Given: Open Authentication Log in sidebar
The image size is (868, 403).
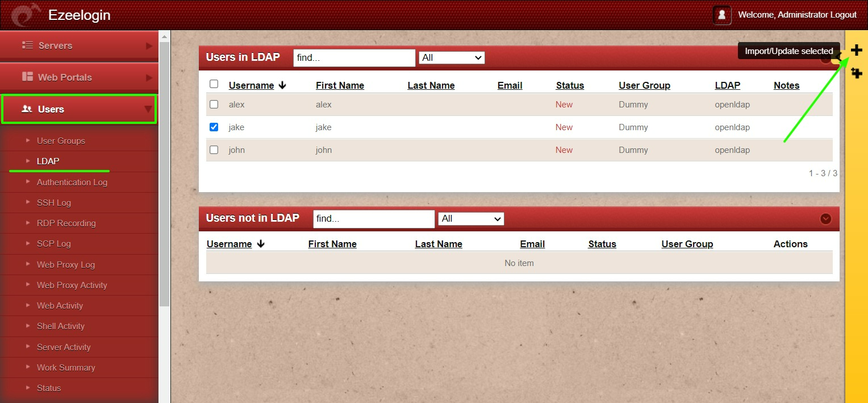Looking at the screenshot, I should click(72, 182).
